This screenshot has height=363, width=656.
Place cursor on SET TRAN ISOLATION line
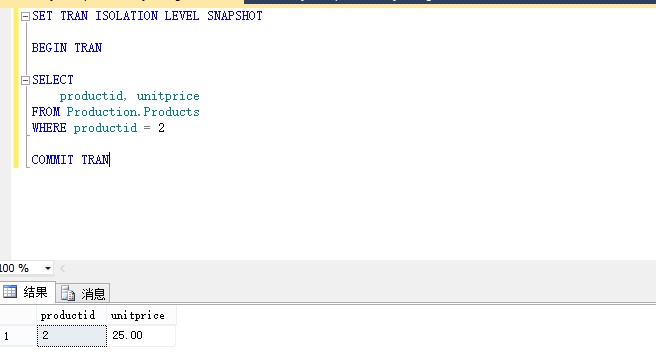tap(147, 16)
